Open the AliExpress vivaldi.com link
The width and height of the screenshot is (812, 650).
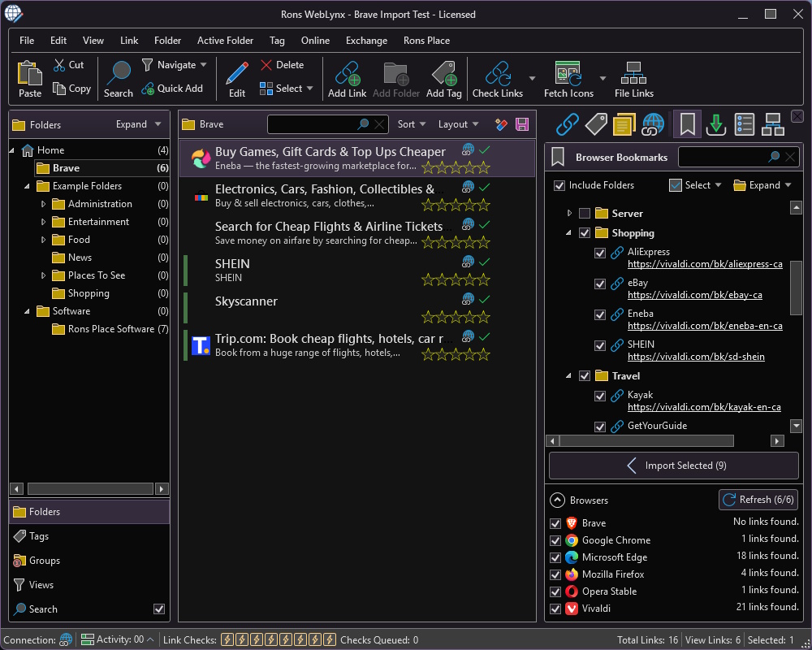tap(705, 264)
